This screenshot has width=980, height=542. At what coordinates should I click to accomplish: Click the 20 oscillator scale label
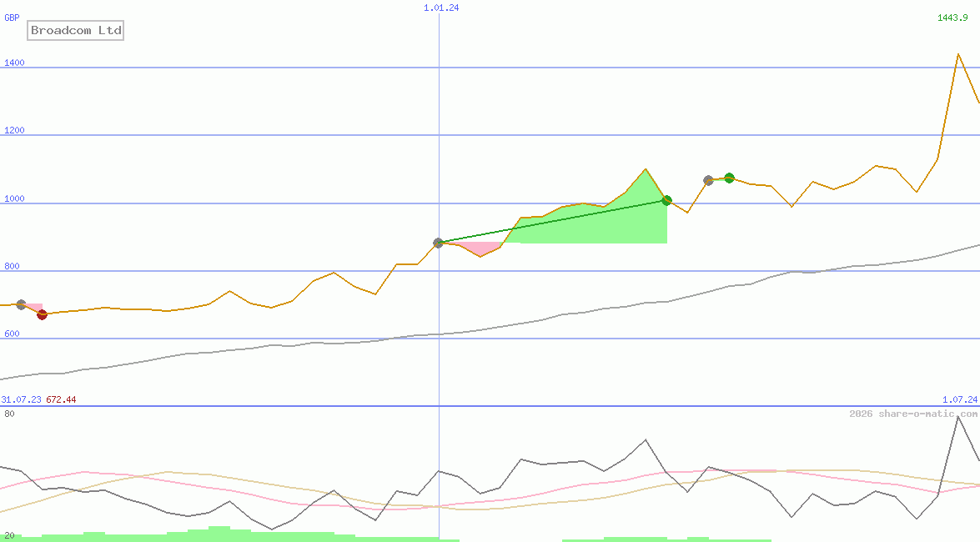(9, 535)
